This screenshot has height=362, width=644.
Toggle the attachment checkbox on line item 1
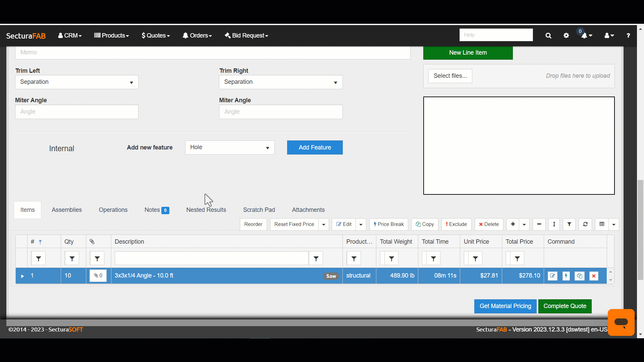(x=98, y=276)
